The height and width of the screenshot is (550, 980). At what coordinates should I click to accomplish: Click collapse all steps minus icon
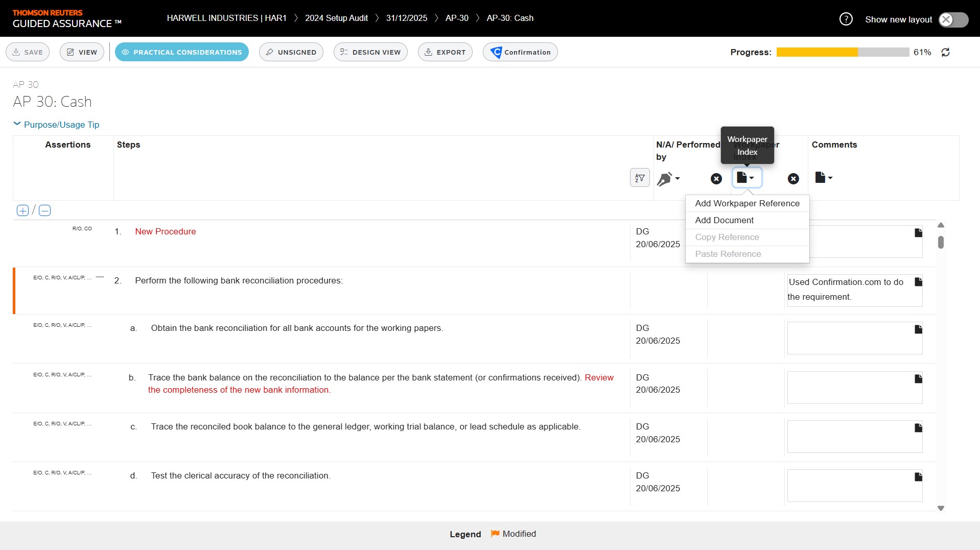pos(45,210)
